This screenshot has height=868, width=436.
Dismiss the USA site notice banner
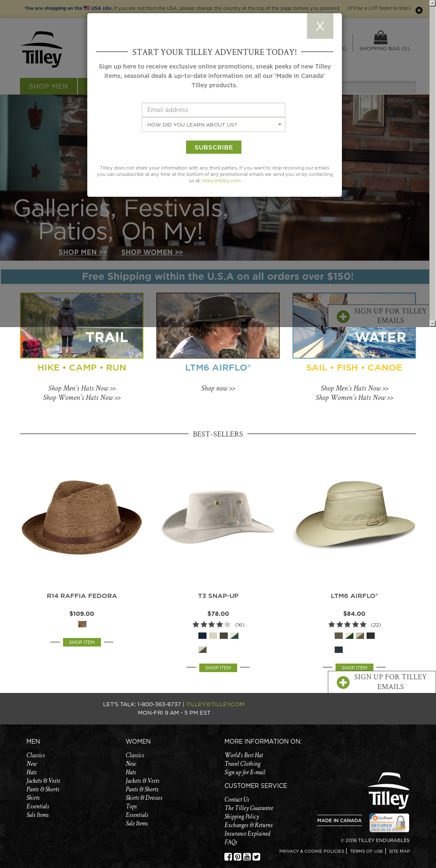click(x=419, y=10)
